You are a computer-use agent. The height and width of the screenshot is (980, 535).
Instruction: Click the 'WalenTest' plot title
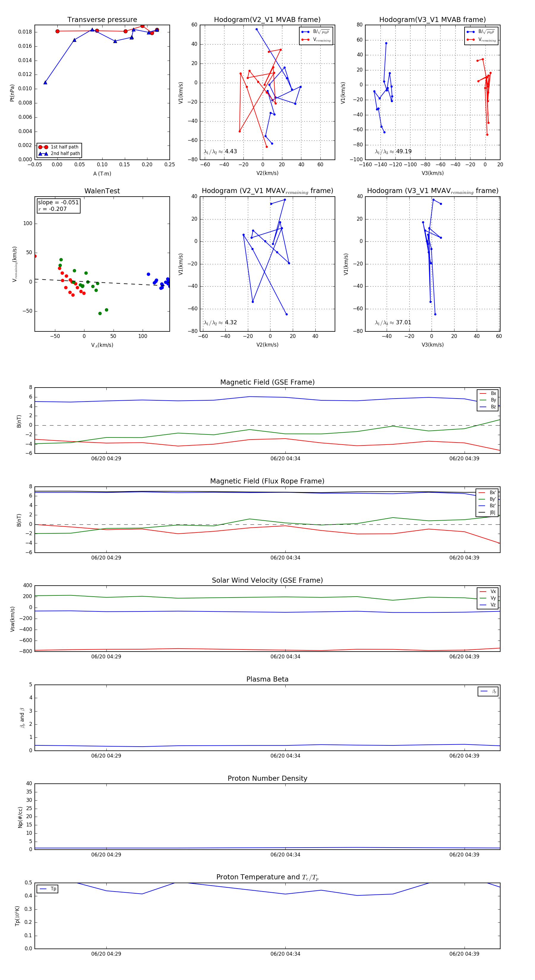[x=102, y=191]
